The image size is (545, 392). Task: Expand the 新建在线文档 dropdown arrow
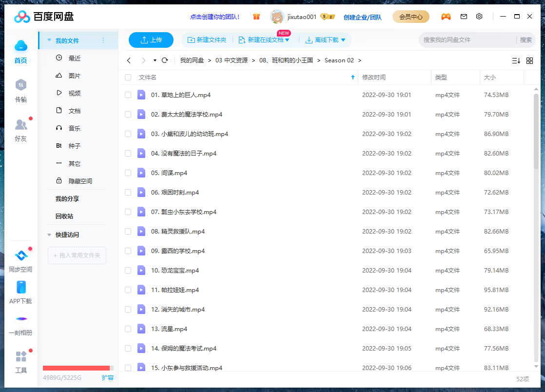(x=287, y=40)
